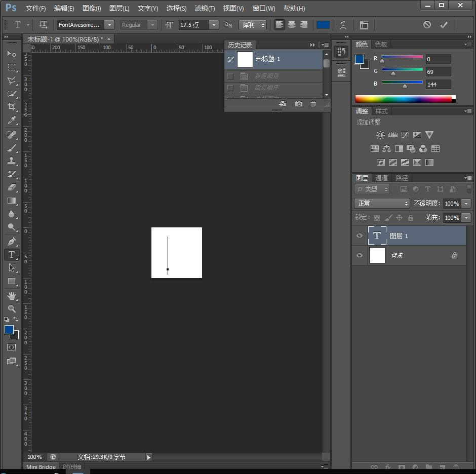Select the Zoom tool

tap(12, 309)
